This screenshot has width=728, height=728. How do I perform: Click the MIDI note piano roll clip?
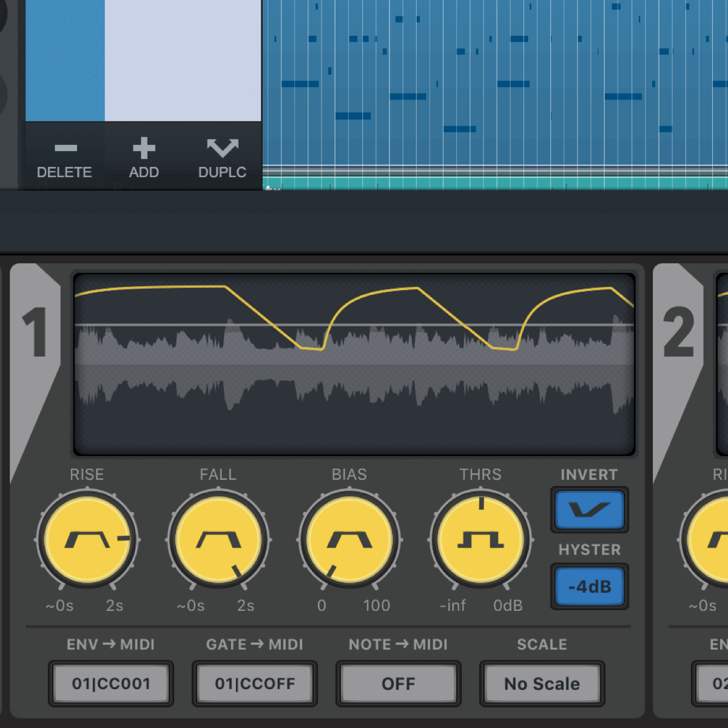[494, 82]
